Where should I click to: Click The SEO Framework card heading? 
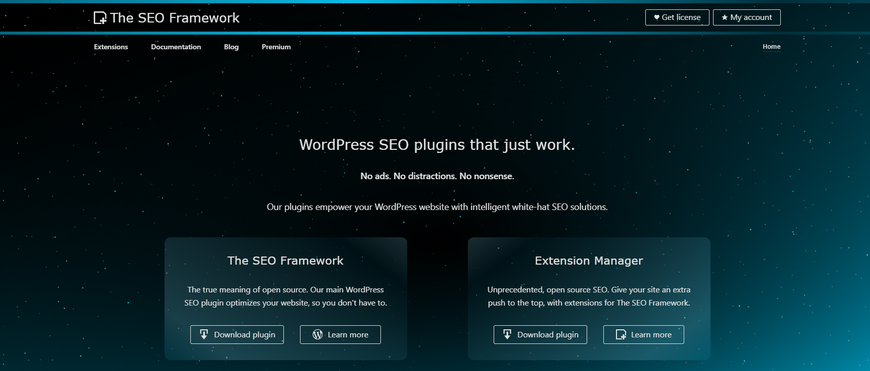(x=286, y=261)
